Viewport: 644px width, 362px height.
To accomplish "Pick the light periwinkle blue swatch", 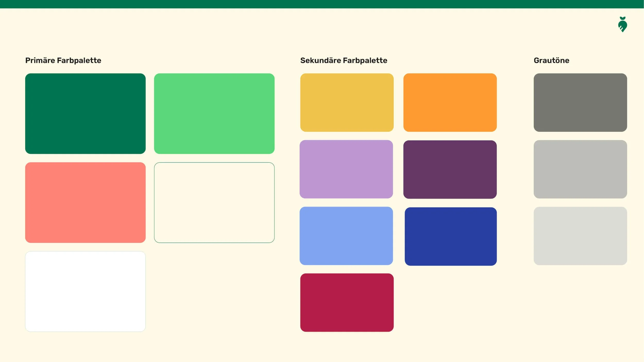I will (346, 236).
